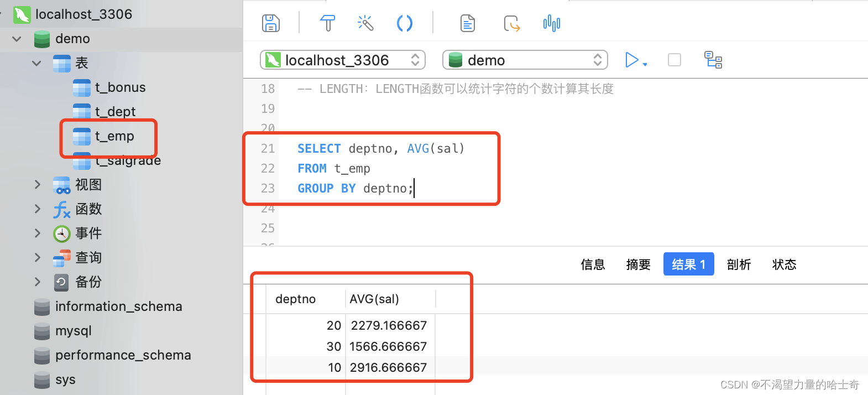This screenshot has height=395, width=868.
Task: Click the LENGTH comment on line 18
Action: (456, 89)
